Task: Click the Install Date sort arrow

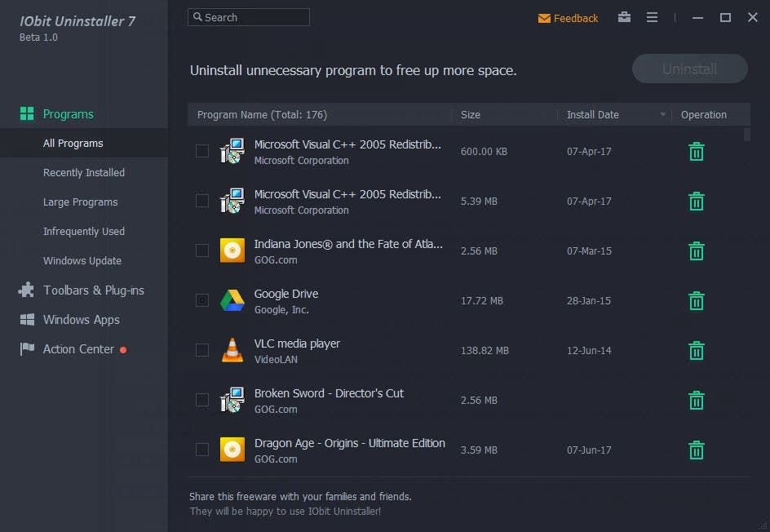Action: click(662, 114)
